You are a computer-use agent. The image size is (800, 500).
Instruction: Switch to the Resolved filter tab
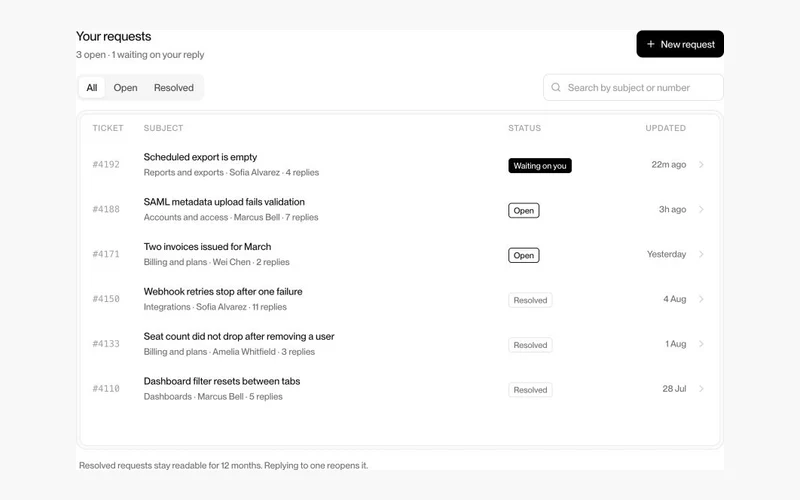pyautogui.click(x=174, y=87)
